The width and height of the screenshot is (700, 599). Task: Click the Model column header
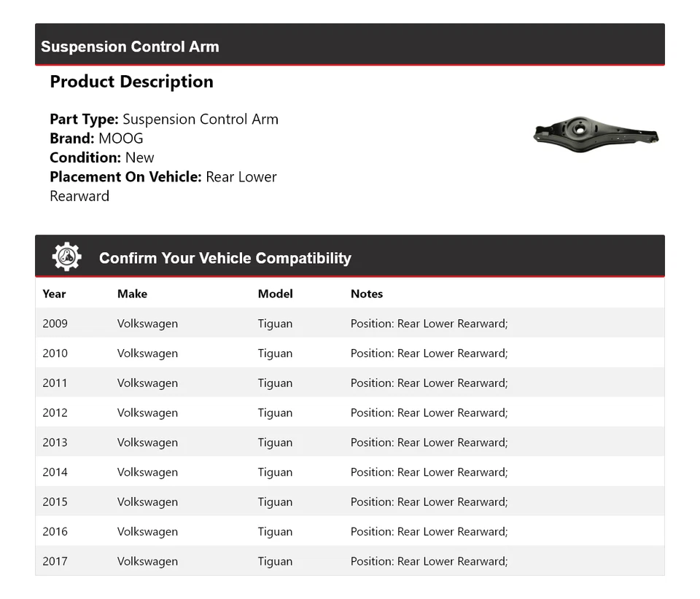tap(275, 294)
